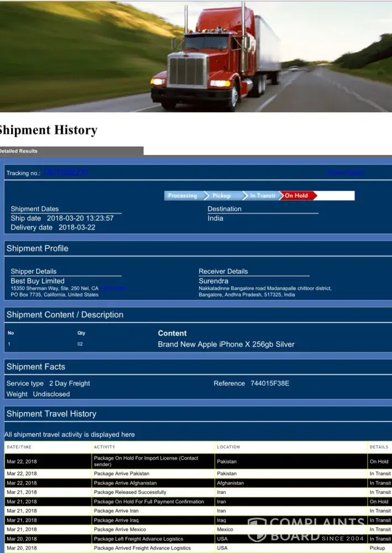The image size is (392, 553).
Task: Click 'Brand New Apple iPhone X 256gb Silver'
Action: tap(226, 344)
